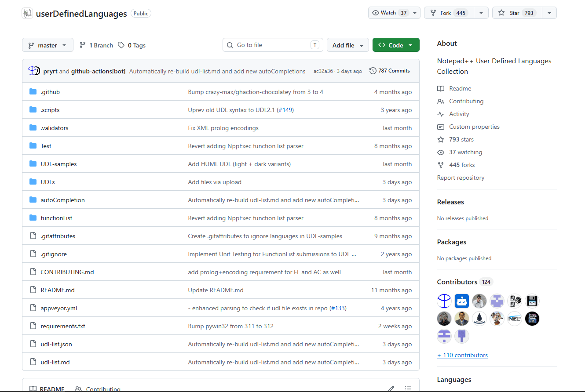Open the 793 stars link
Image resolution: width=585 pixels, height=392 pixels.
tap(461, 139)
